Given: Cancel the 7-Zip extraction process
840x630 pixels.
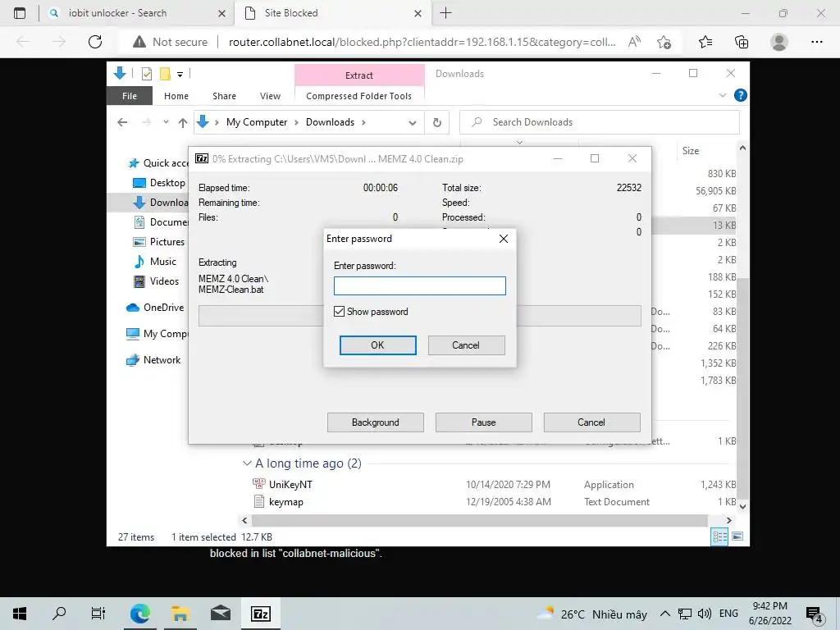Looking at the screenshot, I should pos(591,422).
